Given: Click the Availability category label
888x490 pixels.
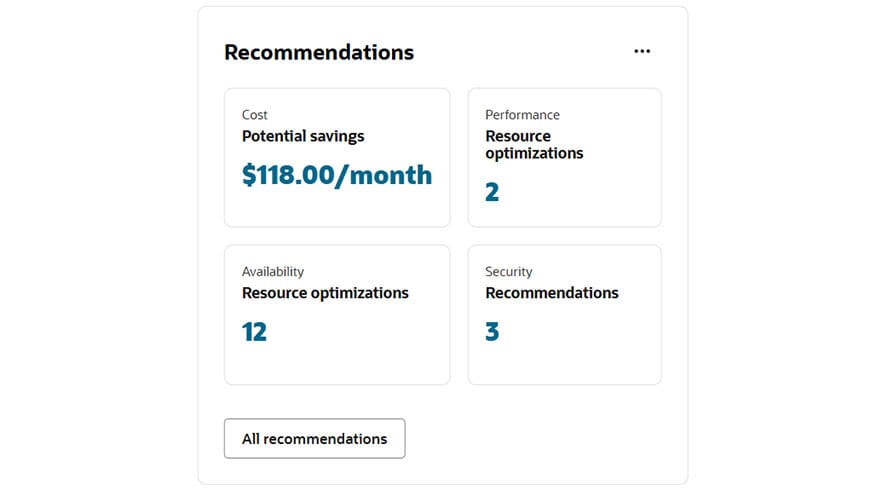Looking at the screenshot, I should coord(273,271).
